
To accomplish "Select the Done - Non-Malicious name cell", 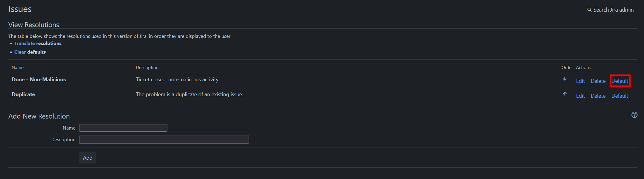I will pos(38,80).
